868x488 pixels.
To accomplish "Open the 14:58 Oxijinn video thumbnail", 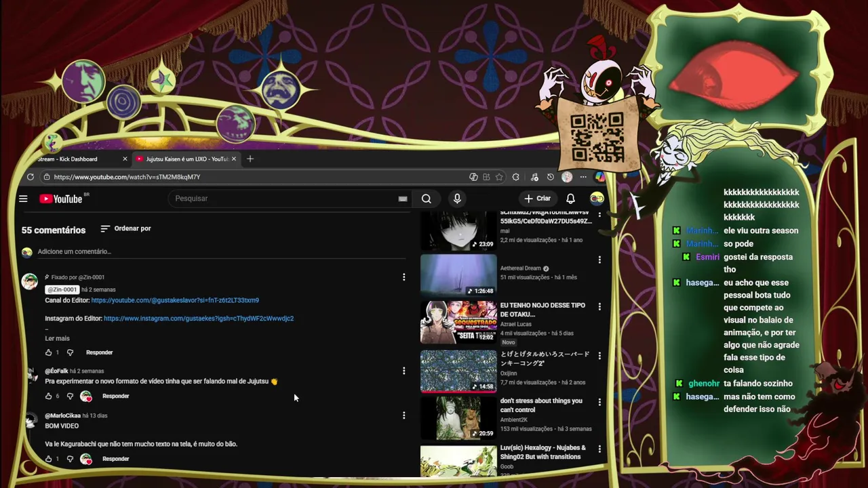I will click(458, 371).
